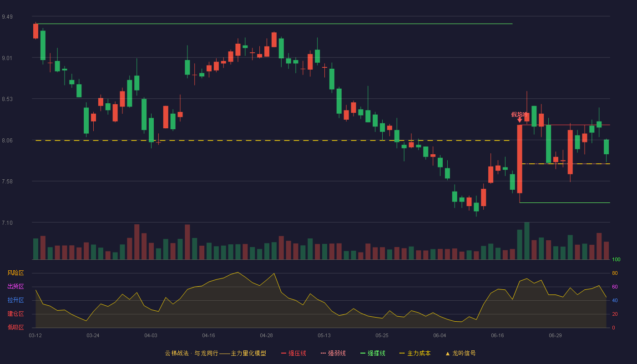Click the 04-16 date axis label
This screenshot has width=637, height=364.
(x=208, y=335)
